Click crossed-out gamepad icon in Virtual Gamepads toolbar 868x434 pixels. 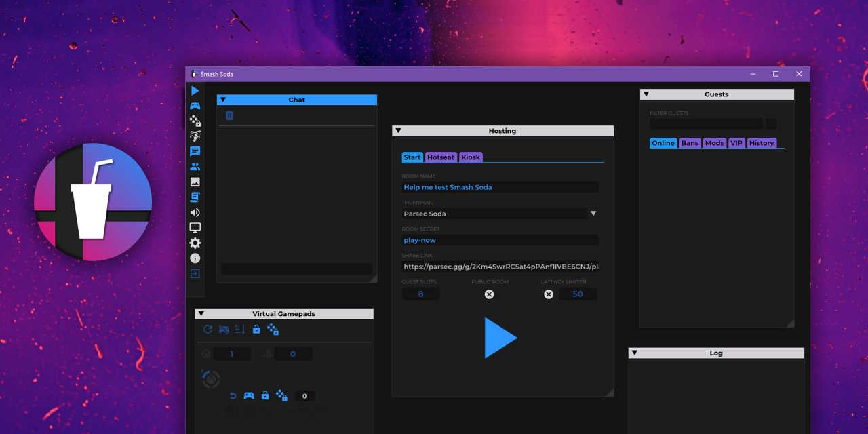(x=224, y=330)
